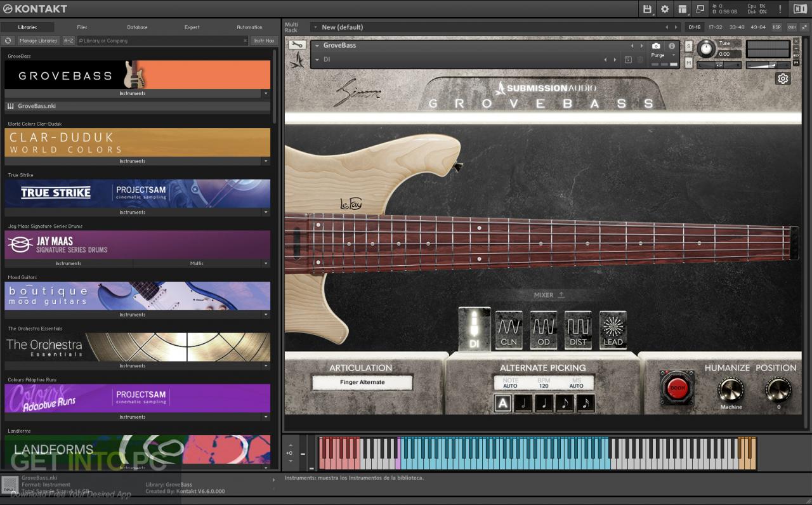Toggle the Instr Nav button
Image resolution: width=812 pixels, height=505 pixels.
pos(264,41)
